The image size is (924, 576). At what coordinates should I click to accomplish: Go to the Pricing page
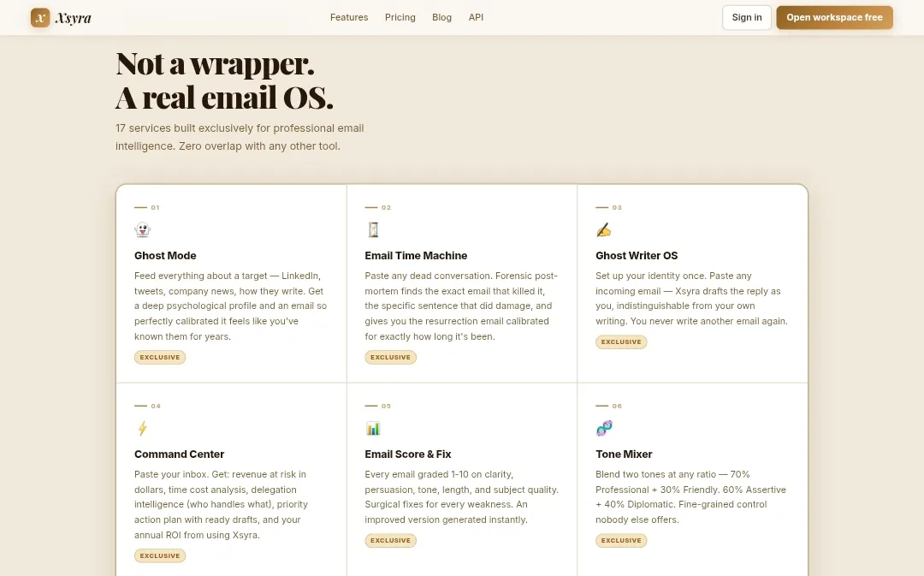[400, 18]
